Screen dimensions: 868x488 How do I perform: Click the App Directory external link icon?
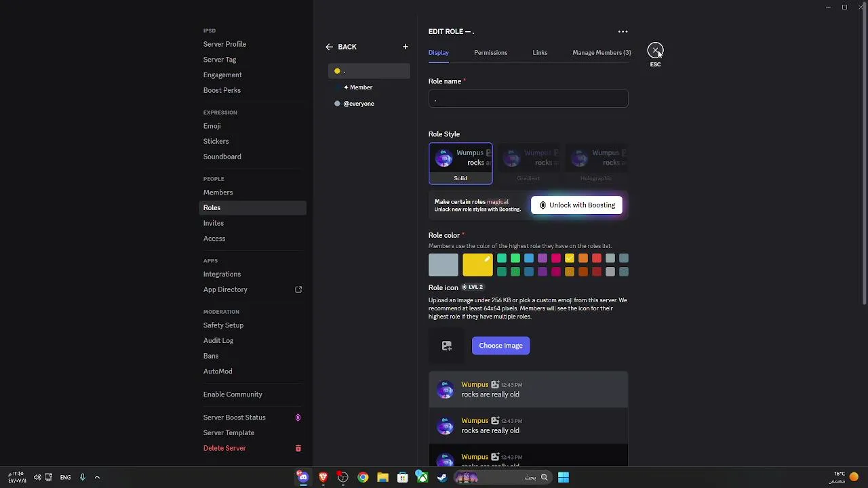tap(298, 289)
